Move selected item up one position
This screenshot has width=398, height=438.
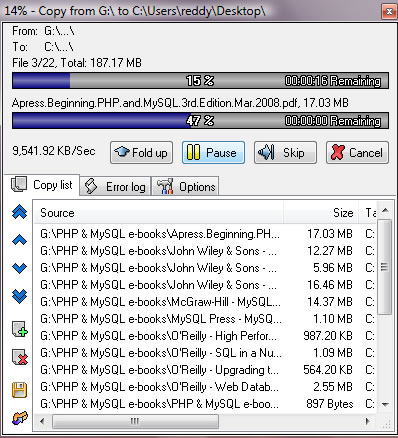(x=20, y=240)
